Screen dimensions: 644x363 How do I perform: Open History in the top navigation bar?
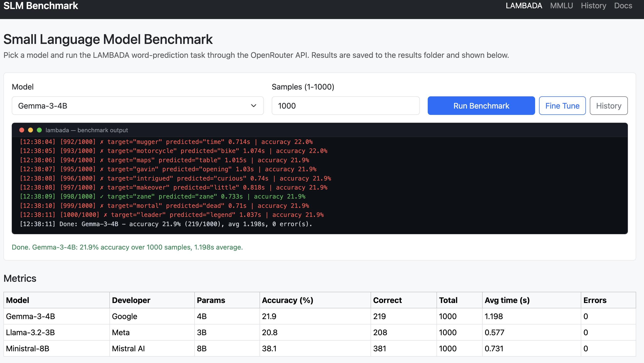pyautogui.click(x=593, y=6)
